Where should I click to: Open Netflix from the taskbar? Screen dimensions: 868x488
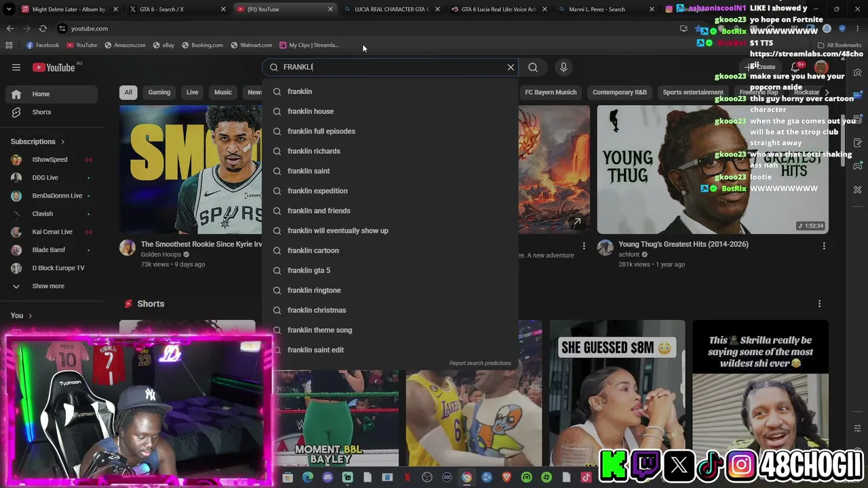click(408, 478)
